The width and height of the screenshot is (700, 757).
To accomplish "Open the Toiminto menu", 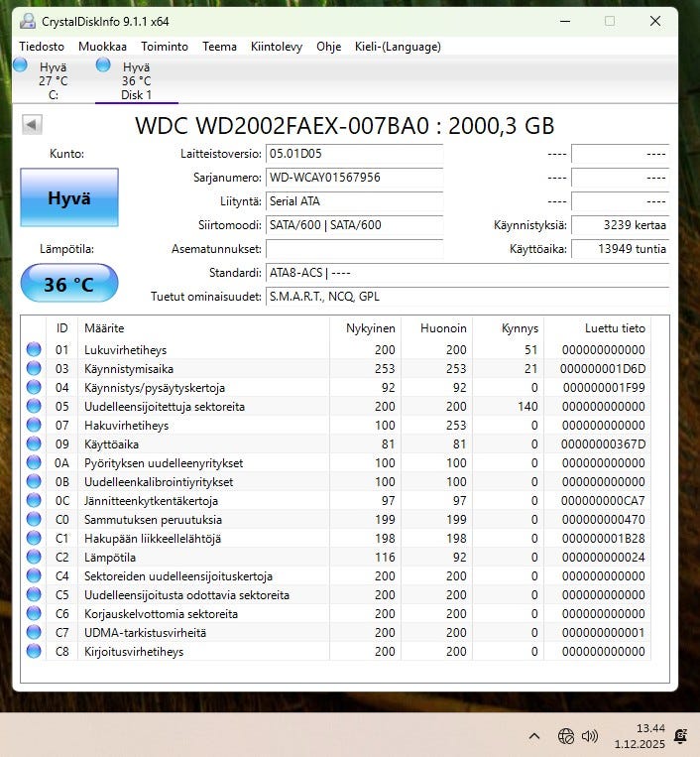I will [x=165, y=47].
